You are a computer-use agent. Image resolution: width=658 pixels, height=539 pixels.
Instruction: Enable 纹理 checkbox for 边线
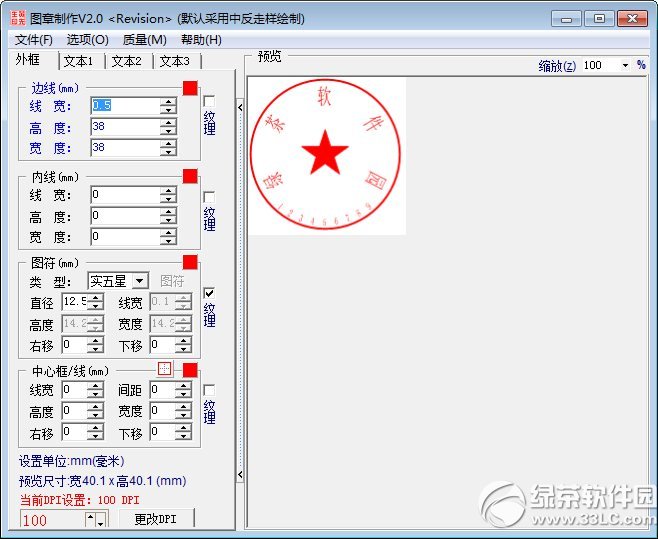point(209,102)
